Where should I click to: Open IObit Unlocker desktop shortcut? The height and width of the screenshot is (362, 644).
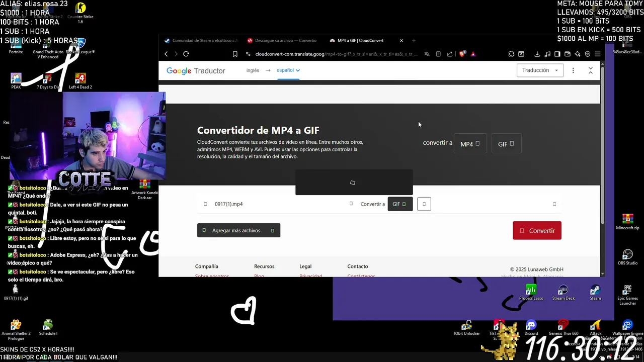pyautogui.click(x=466, y=328)
